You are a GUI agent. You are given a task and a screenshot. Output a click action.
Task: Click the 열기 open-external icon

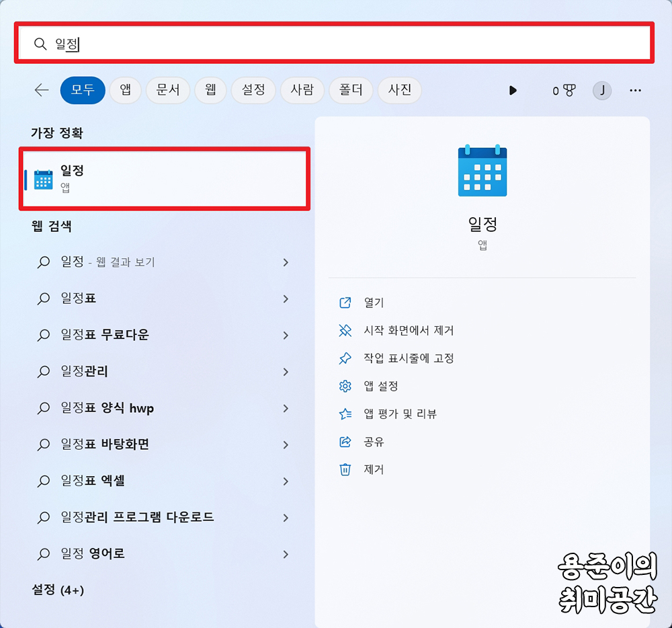click(x=345, y=303)
